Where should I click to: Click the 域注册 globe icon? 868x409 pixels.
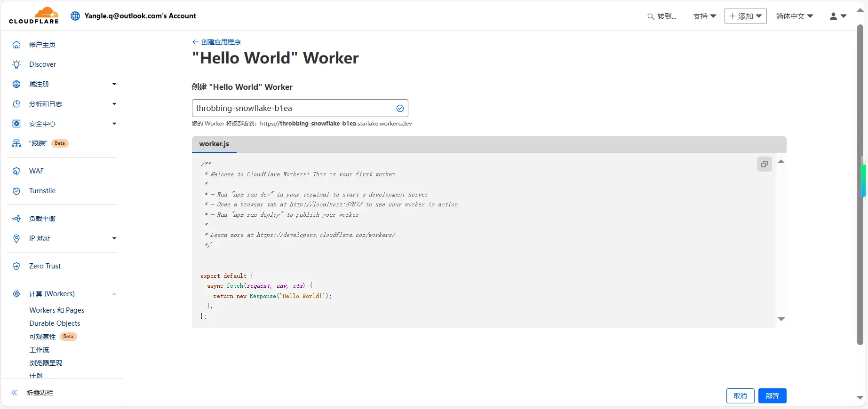click(16, 84)
